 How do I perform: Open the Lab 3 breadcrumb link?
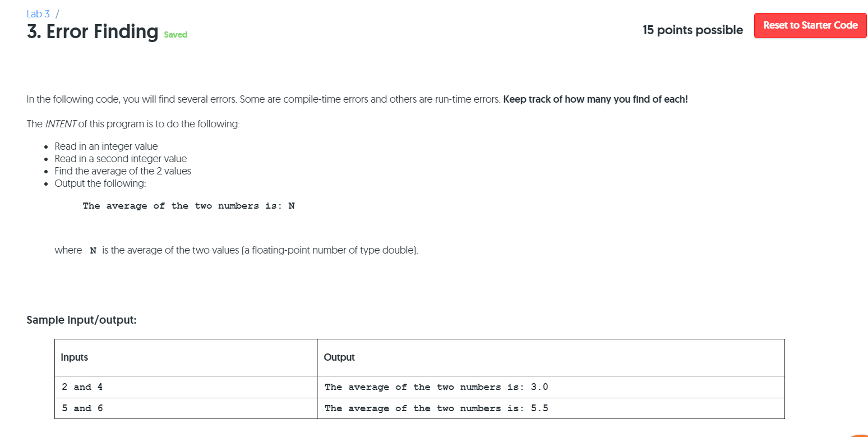pos(38,13)
